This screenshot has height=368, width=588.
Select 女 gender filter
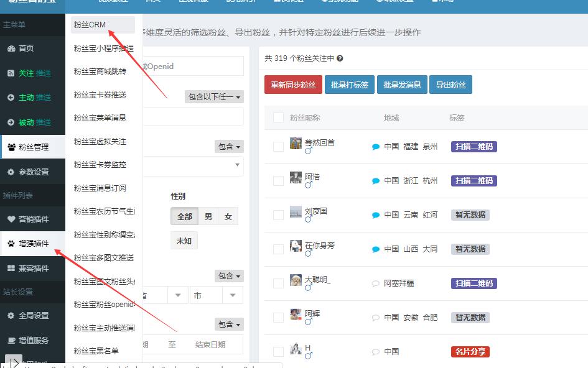coord(228,216)
